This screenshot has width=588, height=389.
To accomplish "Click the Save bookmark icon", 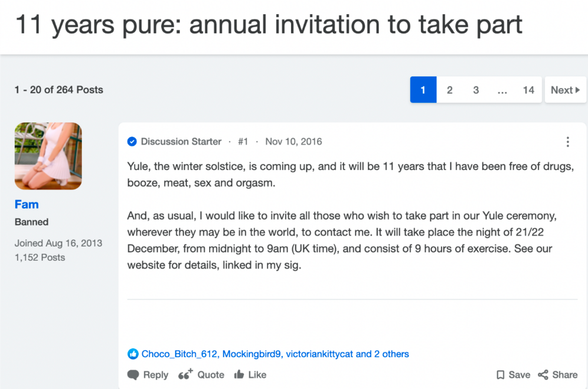I will click(500, 375).
